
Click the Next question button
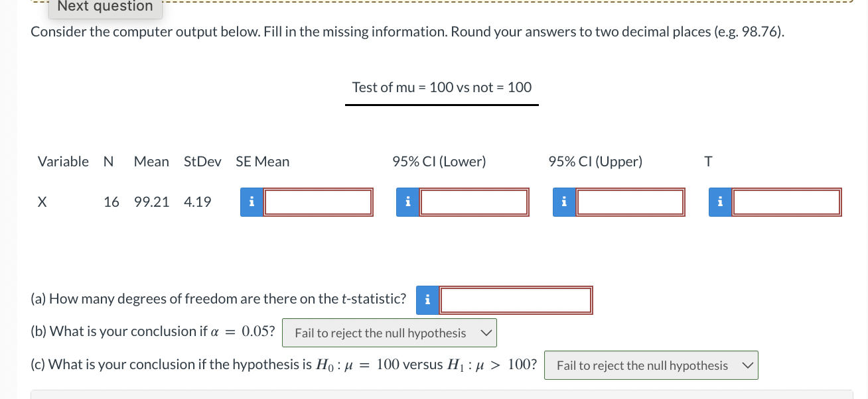pyautogui.click(x=105, y=7)
